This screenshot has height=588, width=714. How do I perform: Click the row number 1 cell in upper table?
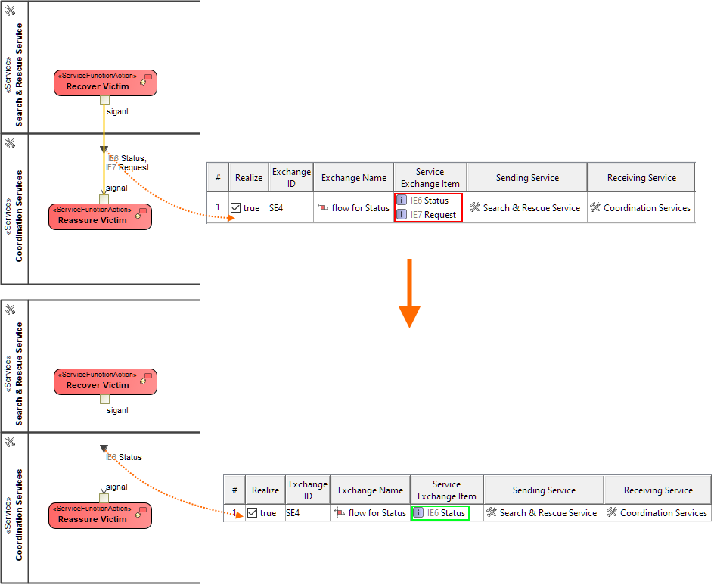pos(218,207)
